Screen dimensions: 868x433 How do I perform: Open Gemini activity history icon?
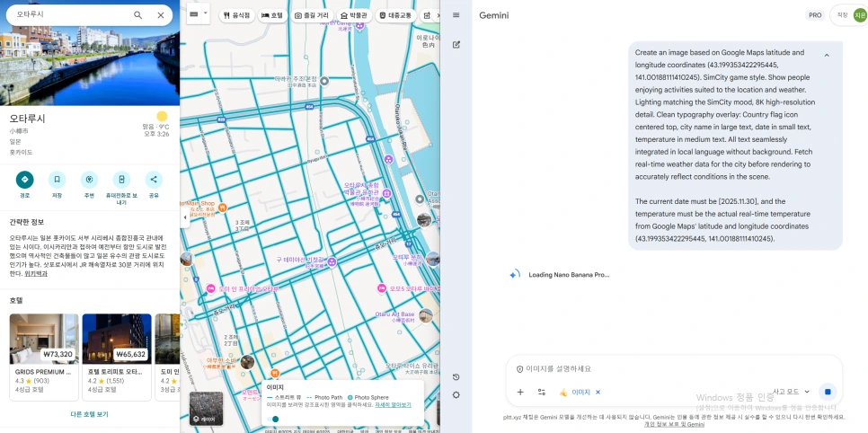456,377
